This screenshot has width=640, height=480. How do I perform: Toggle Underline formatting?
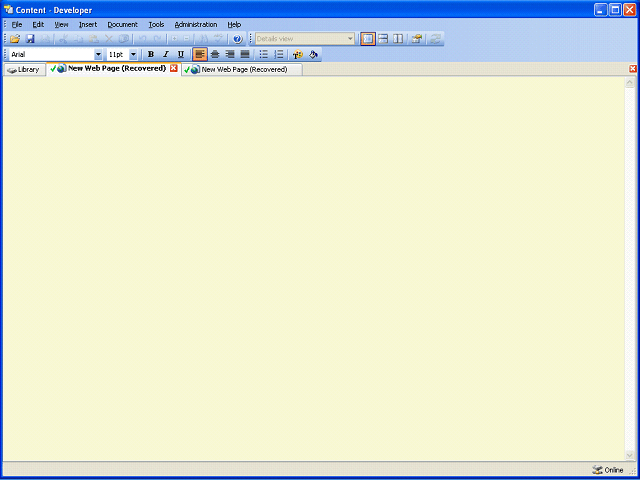point(181,54)
